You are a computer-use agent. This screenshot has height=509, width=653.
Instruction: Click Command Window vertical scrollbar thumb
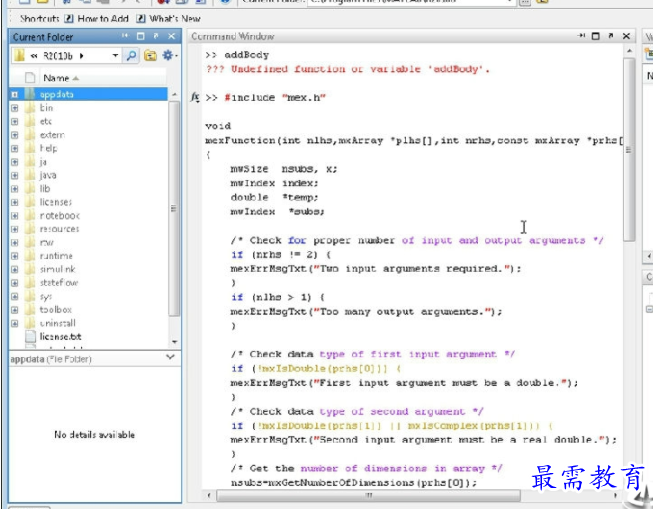click(x=628, y=150)
